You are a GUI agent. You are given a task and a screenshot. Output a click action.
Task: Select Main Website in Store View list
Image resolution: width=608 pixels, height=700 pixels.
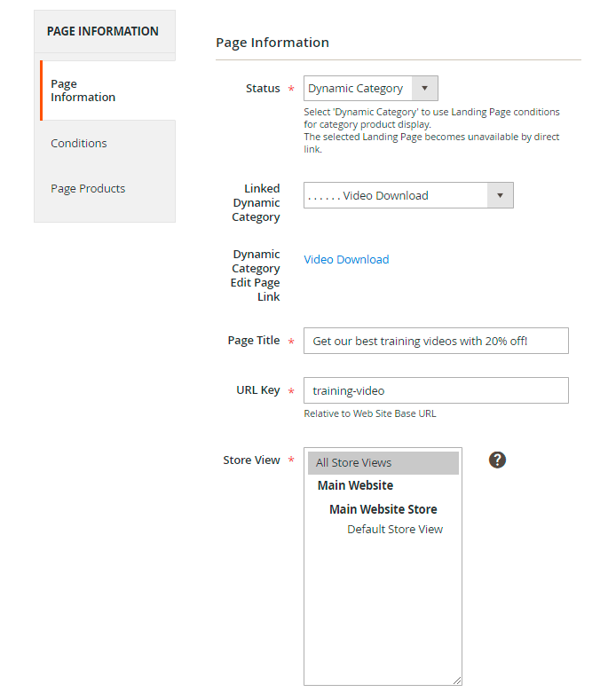(355, 485)
